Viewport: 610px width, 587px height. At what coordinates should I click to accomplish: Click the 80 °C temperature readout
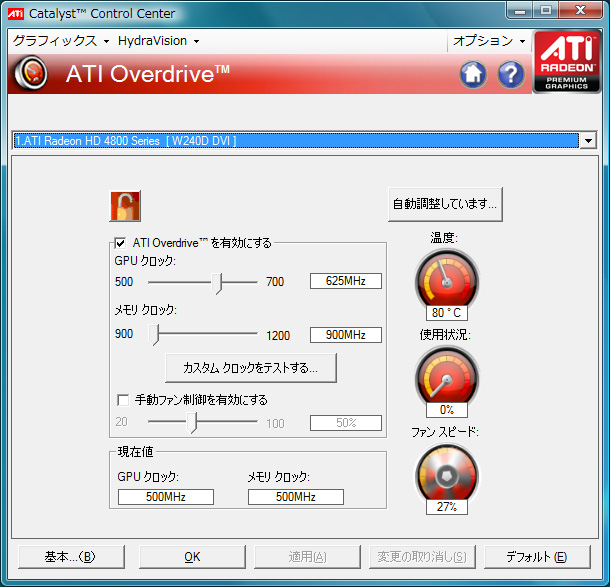pos(447,313)
